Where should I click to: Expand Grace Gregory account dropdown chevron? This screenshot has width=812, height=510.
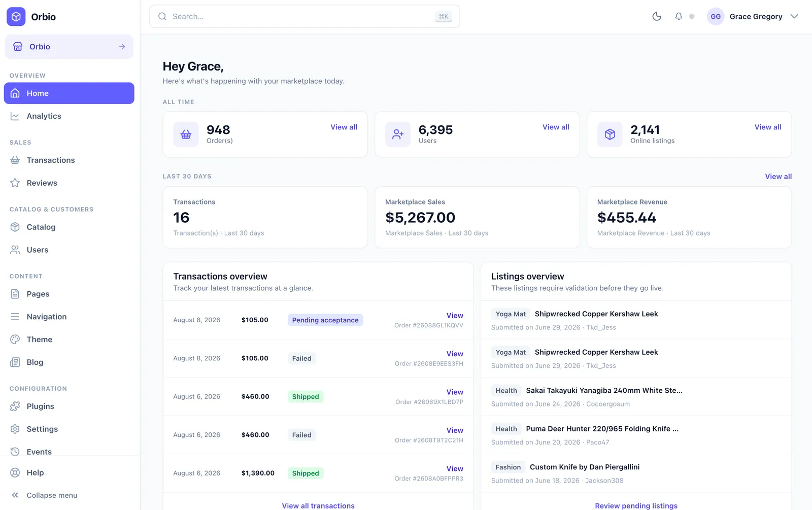[794, 16]
